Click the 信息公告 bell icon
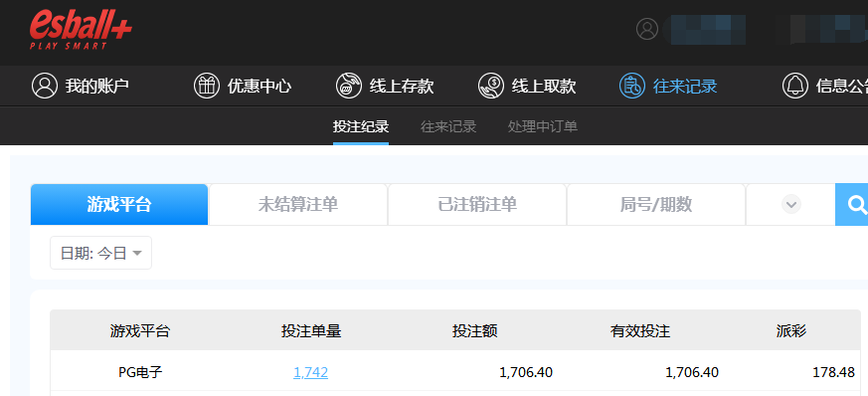 [795, 86]
